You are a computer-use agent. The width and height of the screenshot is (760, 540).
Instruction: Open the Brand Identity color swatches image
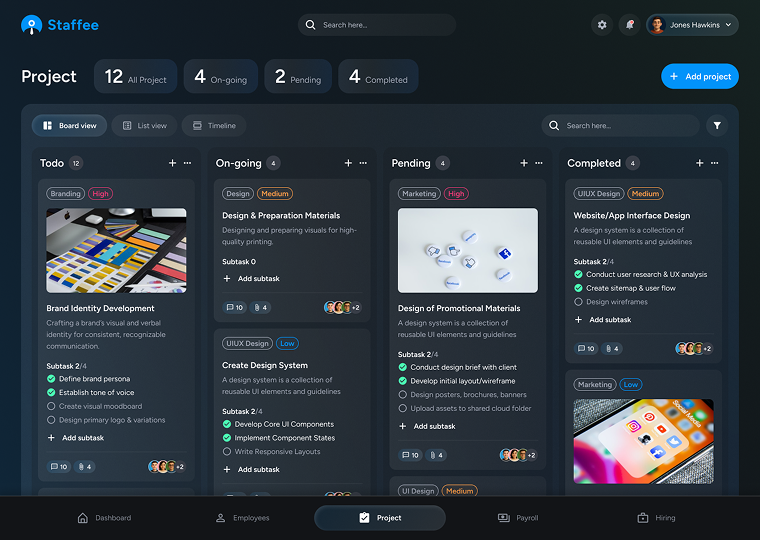coord(116,251)
